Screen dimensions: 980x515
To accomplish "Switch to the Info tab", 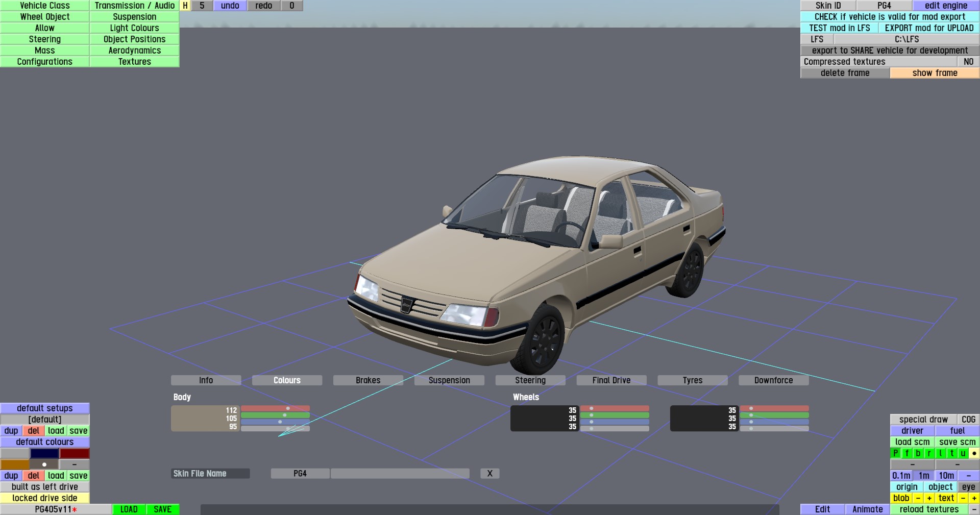I will (x=206, y=380).
